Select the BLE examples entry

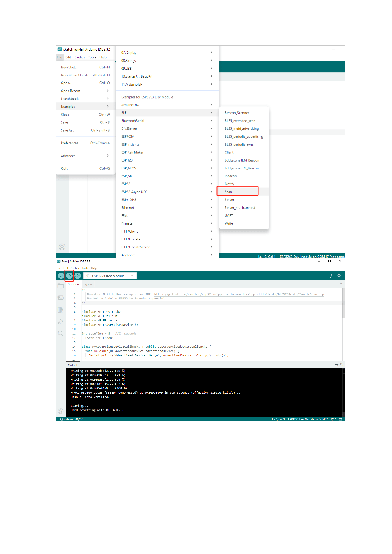coord(167,113)
